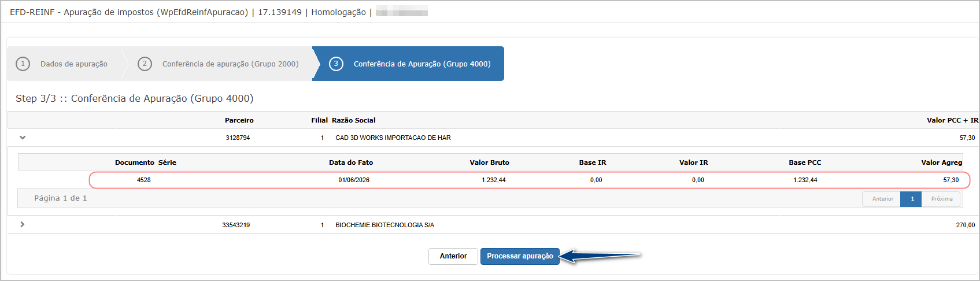
Task: Click the Documento column header
Action: coord(135,162)
